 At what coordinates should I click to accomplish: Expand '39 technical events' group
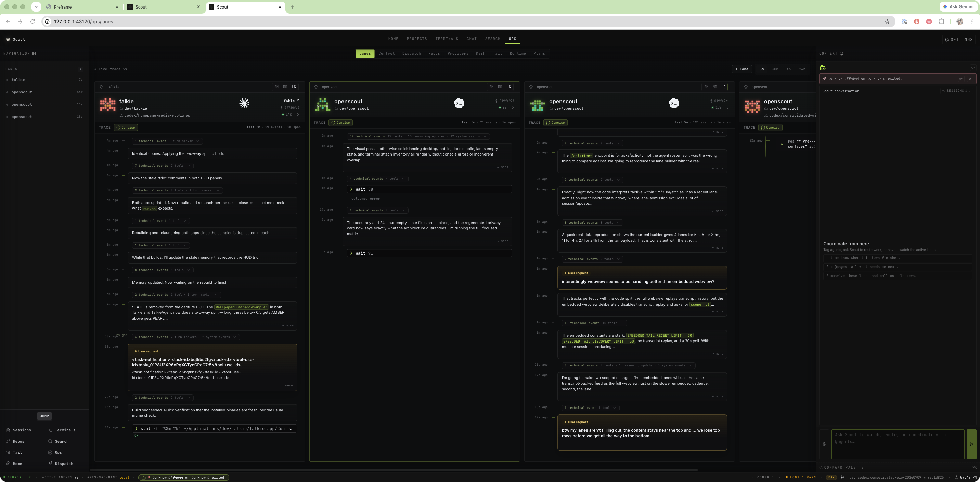(x=418, y=136)
